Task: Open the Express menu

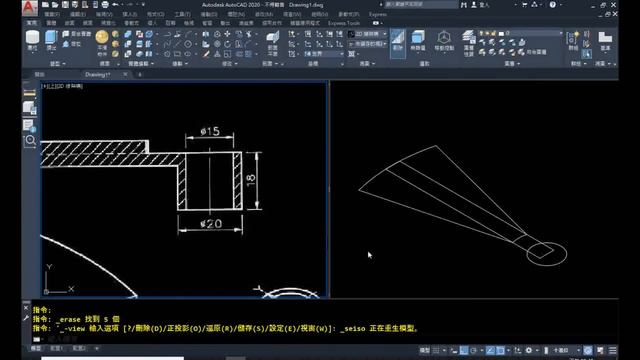Action: pos(378,14)
